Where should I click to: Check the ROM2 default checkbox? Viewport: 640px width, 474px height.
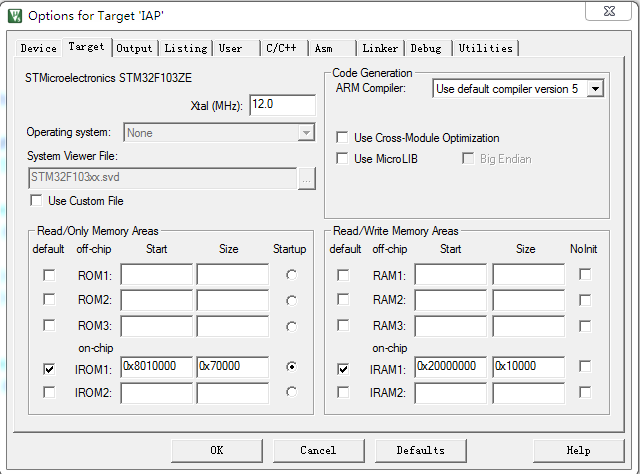49,299
